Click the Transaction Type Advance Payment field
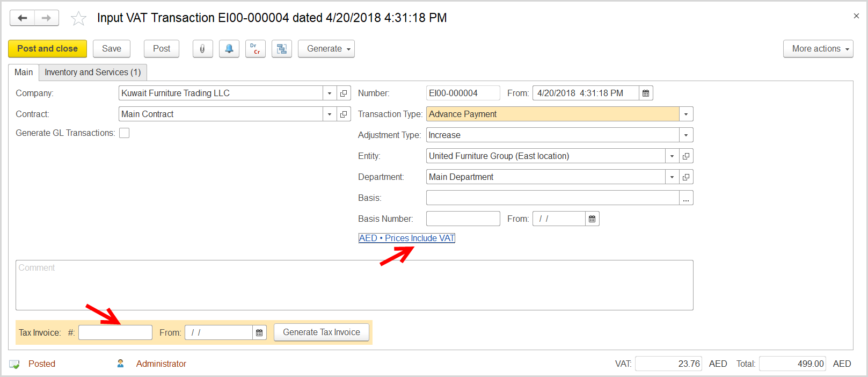This screenshot has height=377, width=868. (x=553, y=114)
